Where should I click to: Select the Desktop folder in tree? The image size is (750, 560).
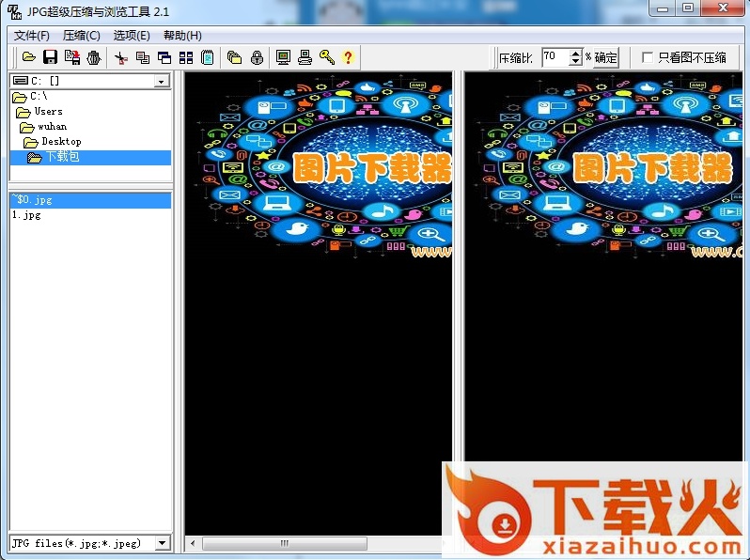61,142
